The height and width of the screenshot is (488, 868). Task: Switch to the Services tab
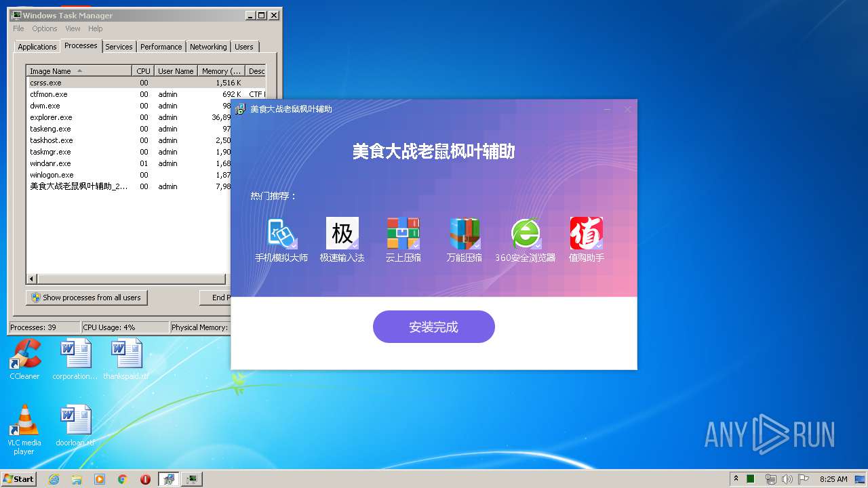(x=119, y=47)
